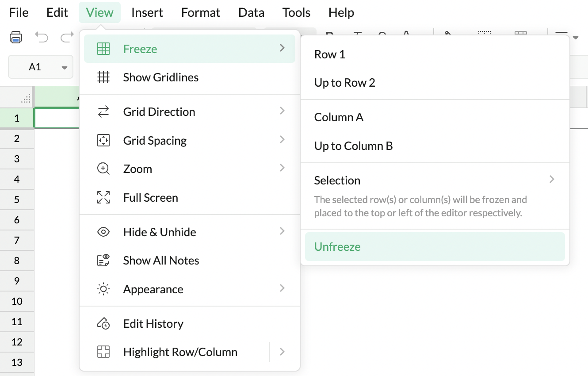Select row 7 header

coord(17,240)
